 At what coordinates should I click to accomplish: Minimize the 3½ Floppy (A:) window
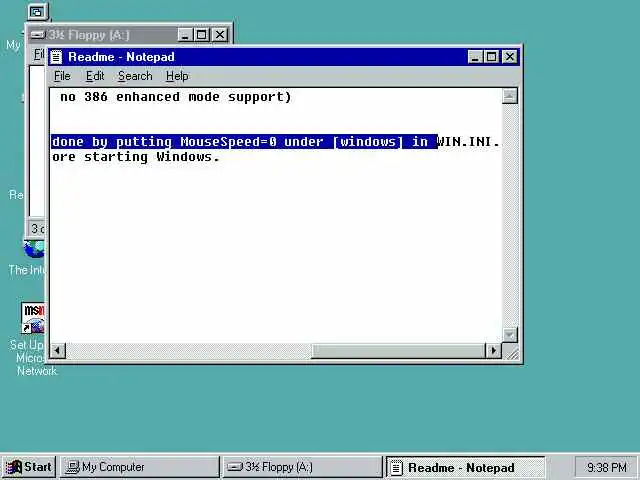coord(185,35)
